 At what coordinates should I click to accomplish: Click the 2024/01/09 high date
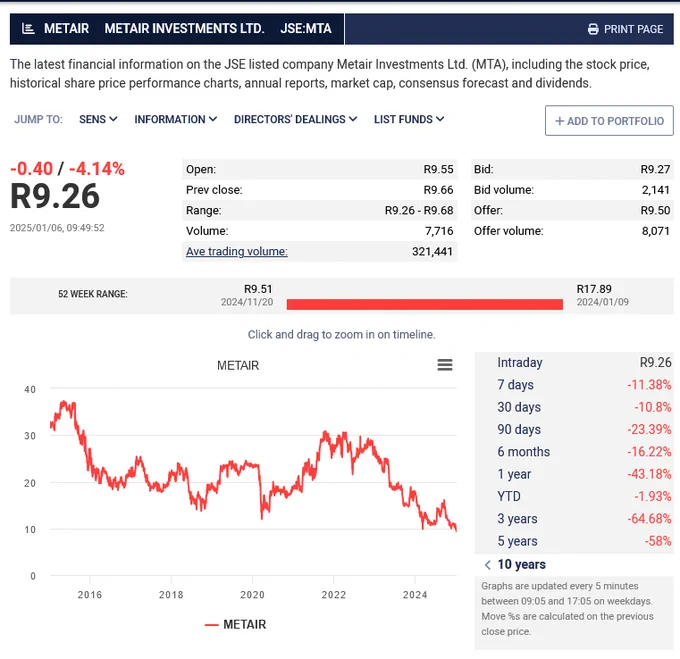coord(602,302)
